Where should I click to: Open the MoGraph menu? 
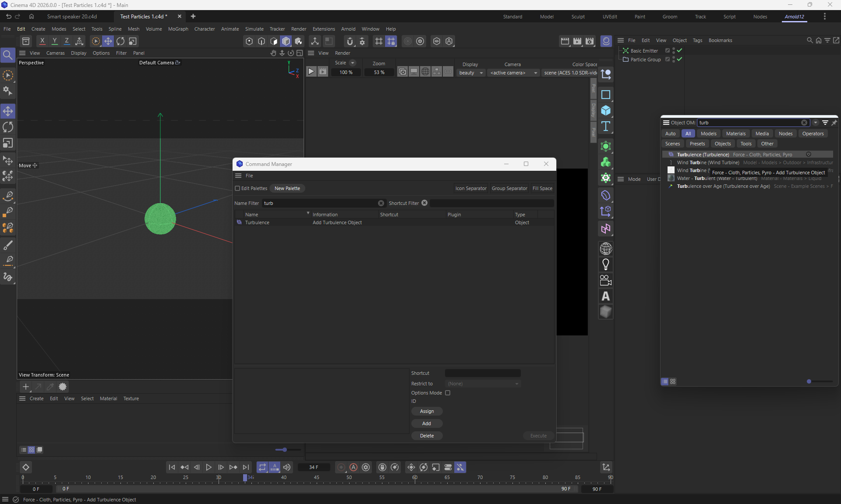pos(178,29)
